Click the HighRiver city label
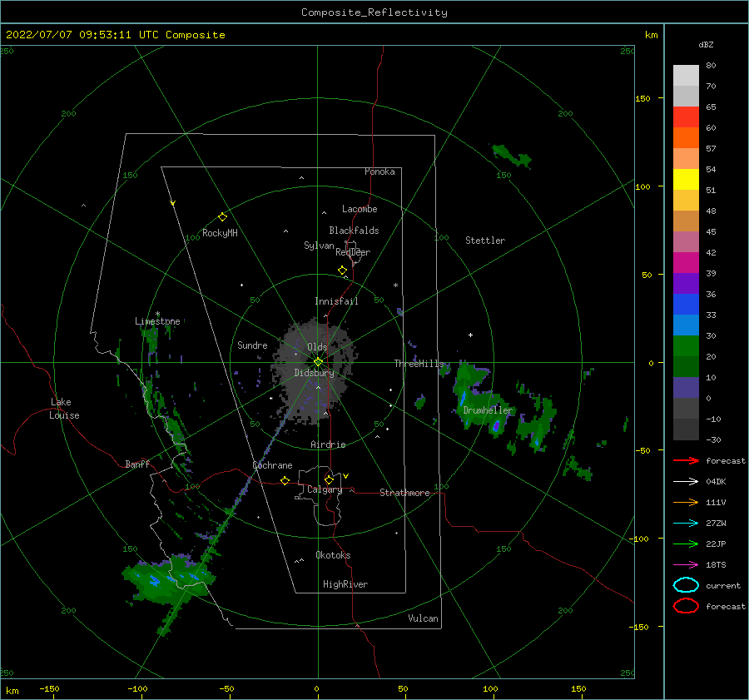The height and width of the screenshot is (700, 749). tap(345, 584)
